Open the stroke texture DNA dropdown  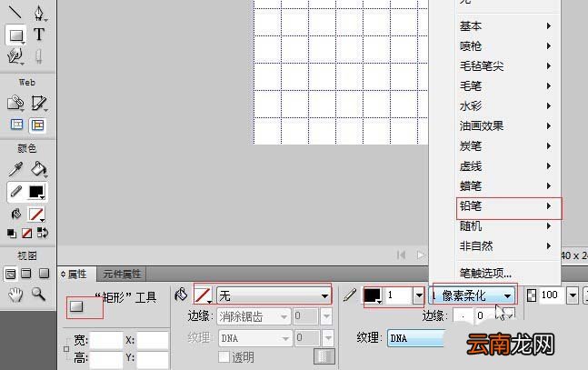[x=415, y=338]
